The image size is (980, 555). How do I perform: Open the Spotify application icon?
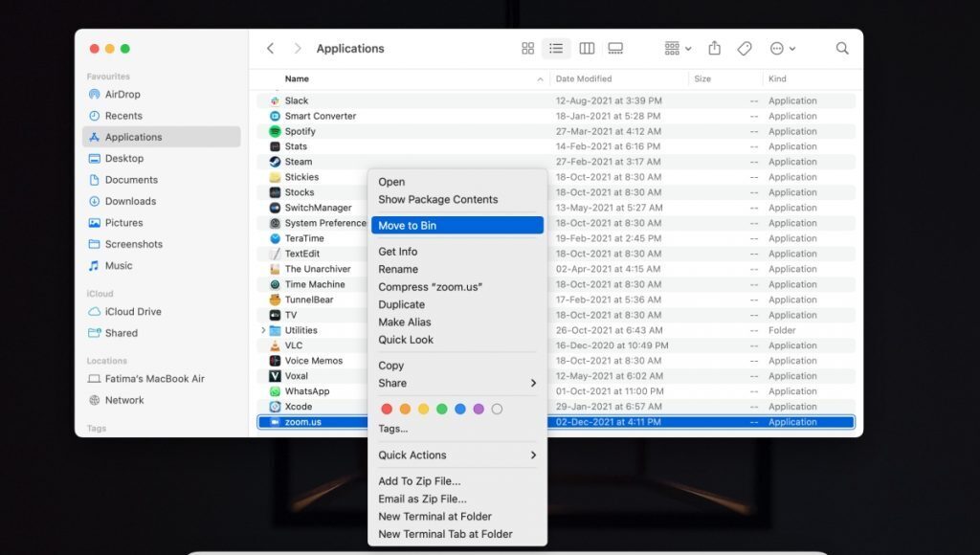click(x=277, y=131)
